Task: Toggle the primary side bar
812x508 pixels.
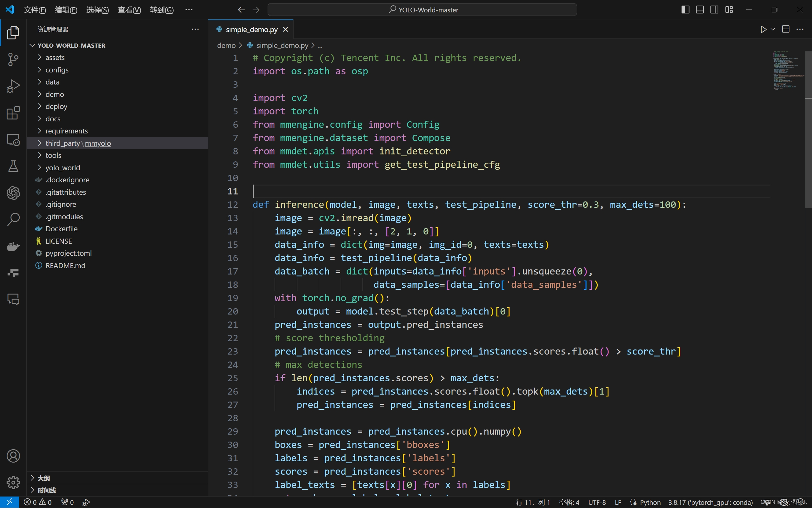Action: pyautogui.click(x=685, y=10)
